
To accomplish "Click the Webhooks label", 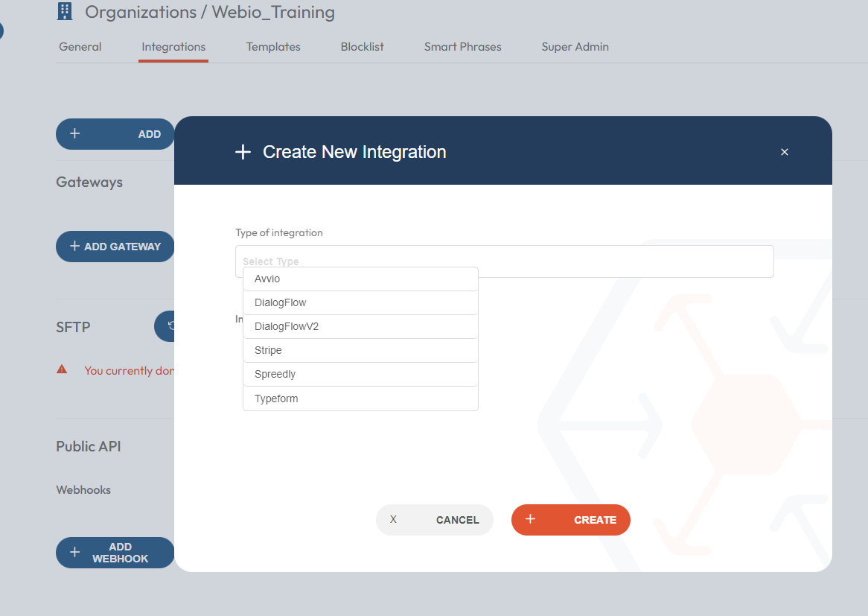I will click(83, 489).
